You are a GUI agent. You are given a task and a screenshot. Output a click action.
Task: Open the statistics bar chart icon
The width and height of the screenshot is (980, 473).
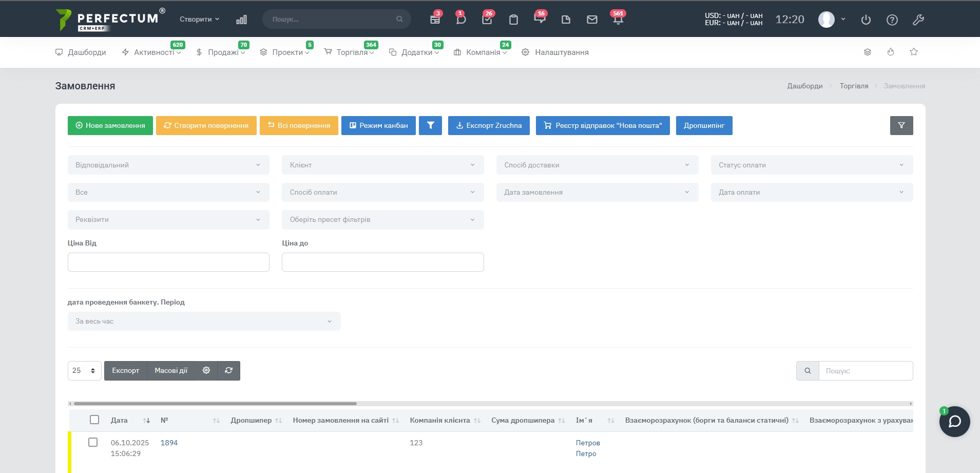[x=241, y=20]
